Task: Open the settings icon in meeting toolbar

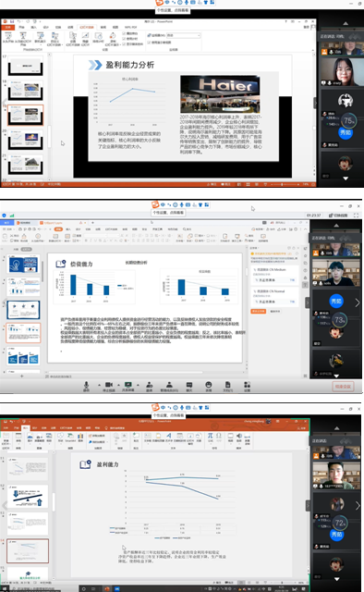Action: pyautogui.click(x=247, y=385)
